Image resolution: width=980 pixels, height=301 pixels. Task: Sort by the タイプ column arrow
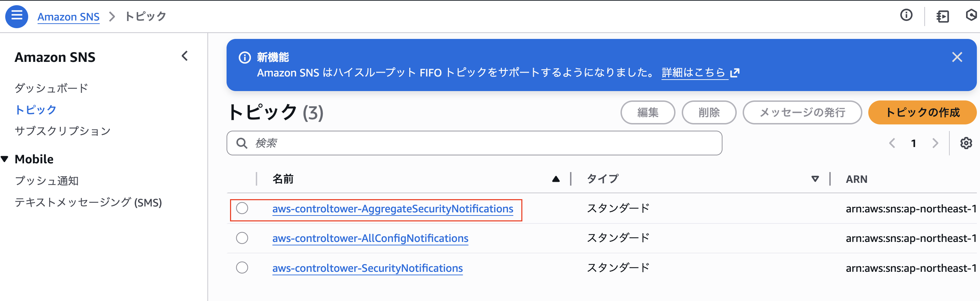click(814, 179)
